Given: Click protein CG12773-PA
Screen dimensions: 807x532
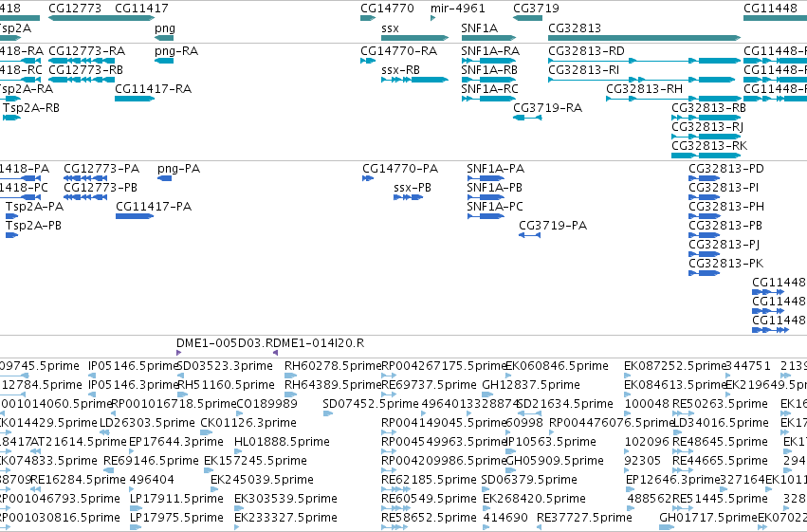Looking at the screenshot, I should click(85, 178).
